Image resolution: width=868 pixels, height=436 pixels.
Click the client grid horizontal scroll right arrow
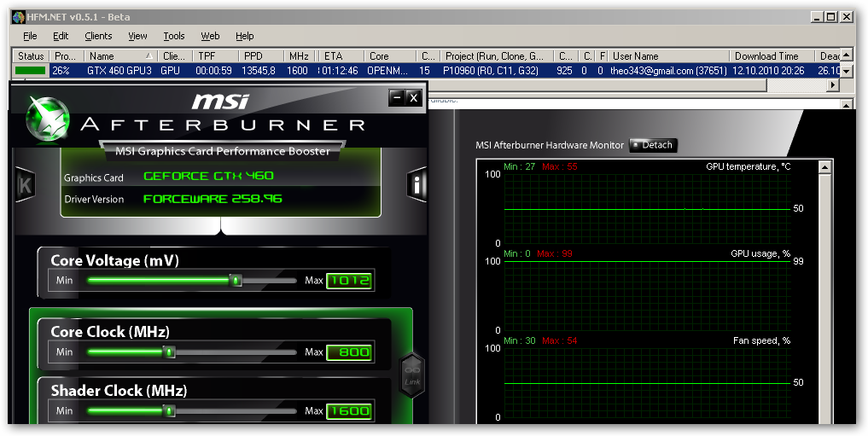pos(832,85)
